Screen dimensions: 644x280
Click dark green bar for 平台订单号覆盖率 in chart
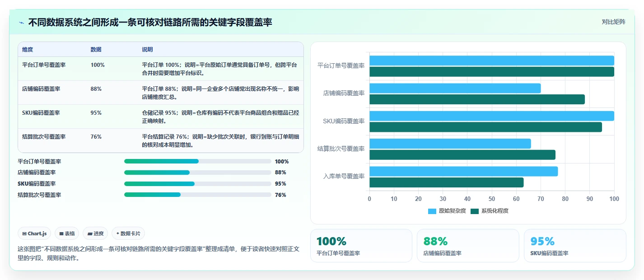(x=492, y=71)
